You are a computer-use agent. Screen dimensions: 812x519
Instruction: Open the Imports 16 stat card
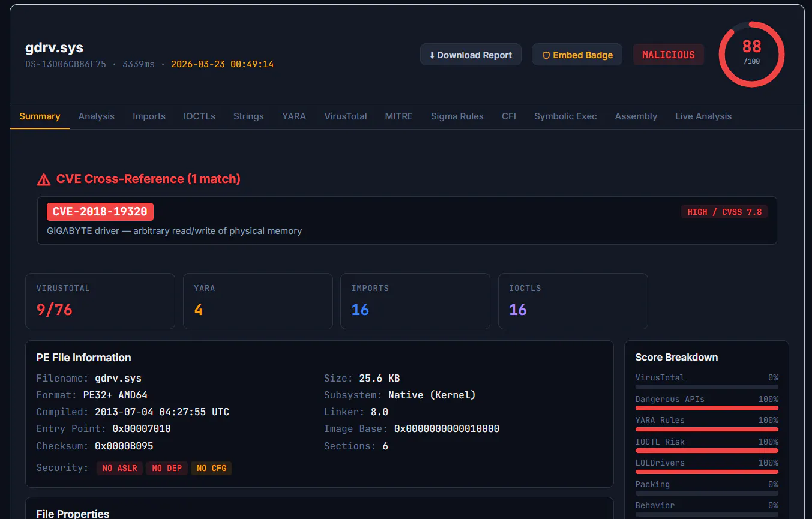point(415,301)
